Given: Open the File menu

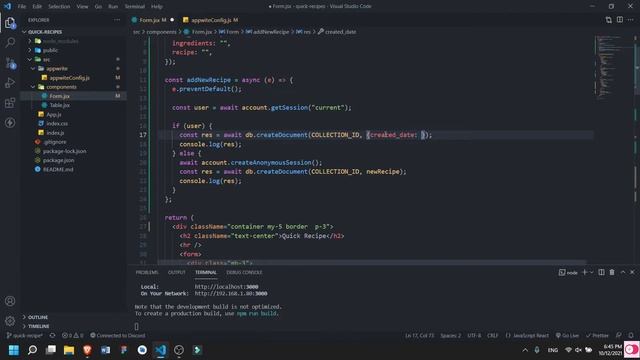Looking at the screenshot, I should [x=22, y=7].
